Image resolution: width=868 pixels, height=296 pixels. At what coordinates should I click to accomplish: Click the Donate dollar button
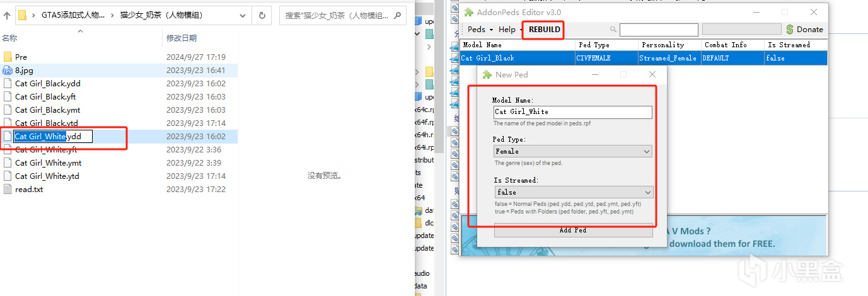click(x=804, y=30)
